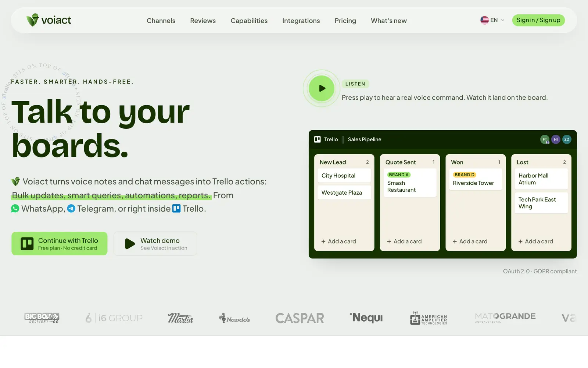The height and width of the screenshot is (368, 588).
Task: Click the New Lead list title
Action: click(333, 162)
